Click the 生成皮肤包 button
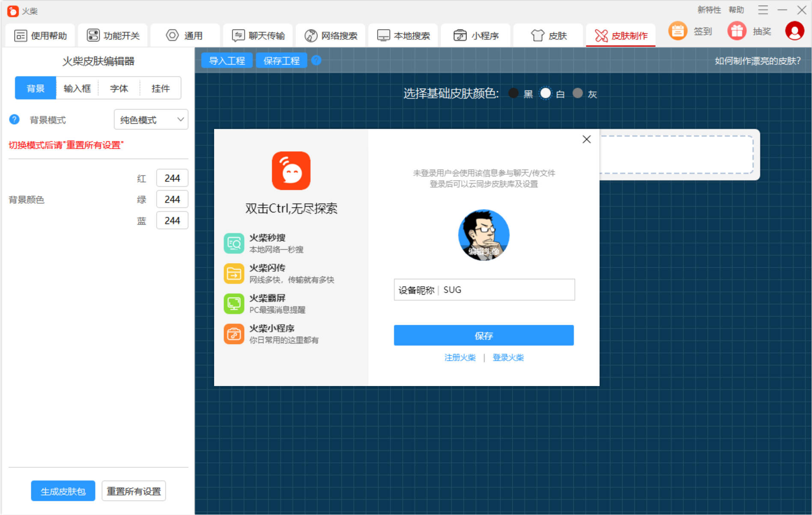 (x=63, y=491)
